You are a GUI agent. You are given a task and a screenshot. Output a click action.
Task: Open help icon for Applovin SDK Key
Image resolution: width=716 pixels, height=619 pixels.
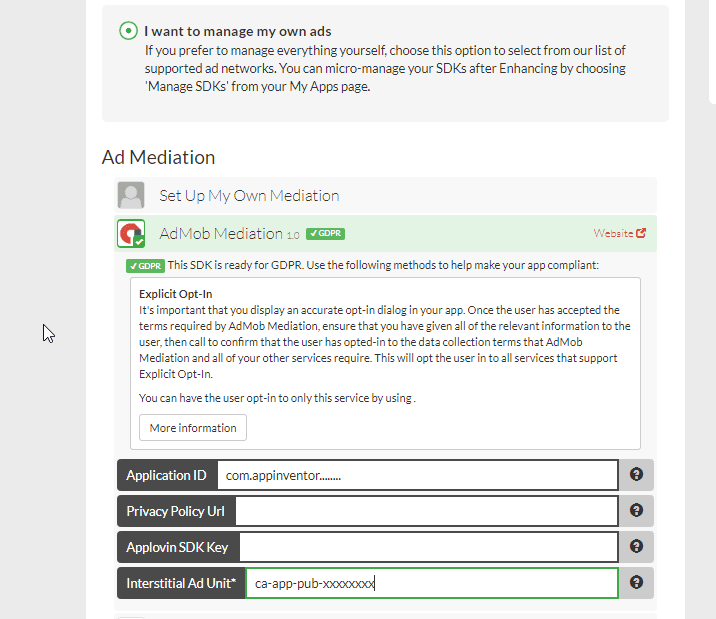click(637, 546)
